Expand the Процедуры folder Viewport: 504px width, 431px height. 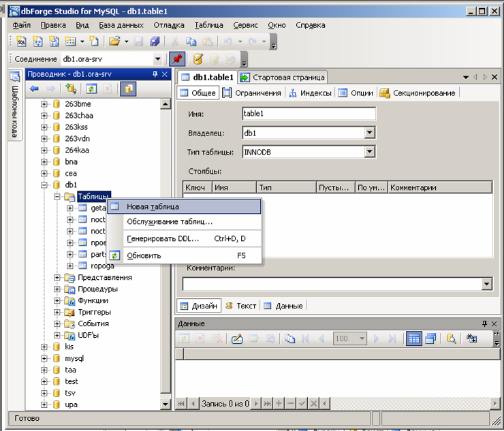57,289
